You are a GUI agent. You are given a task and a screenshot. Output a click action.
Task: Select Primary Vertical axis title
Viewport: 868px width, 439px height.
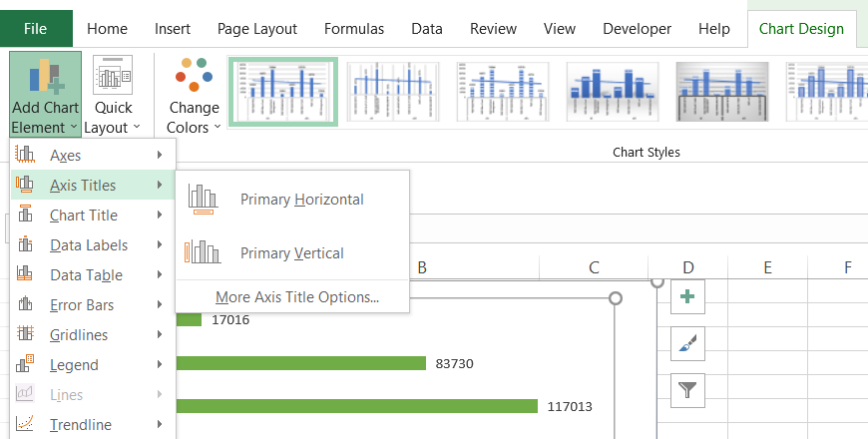tap(291, 253)
